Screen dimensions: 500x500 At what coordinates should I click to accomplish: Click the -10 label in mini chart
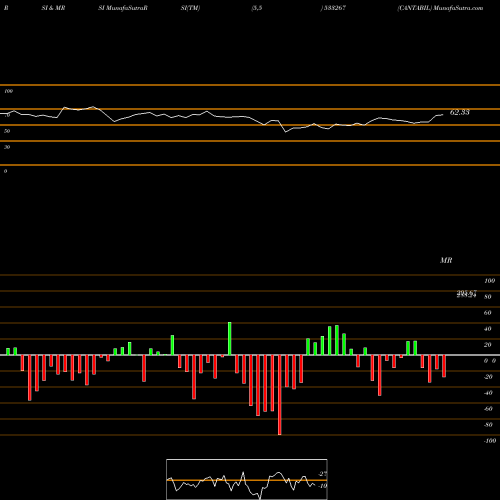click(322, 486)
